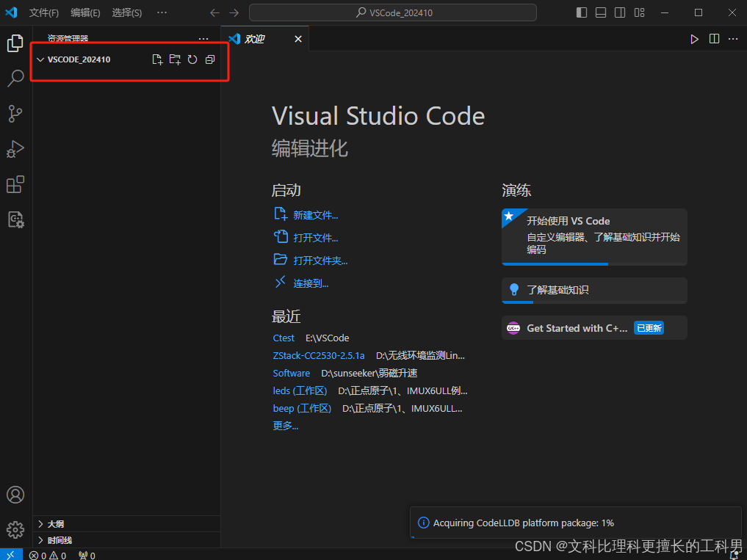
Task: Open recent workspace beep (工作区)
Action: (x=302, y=408)
